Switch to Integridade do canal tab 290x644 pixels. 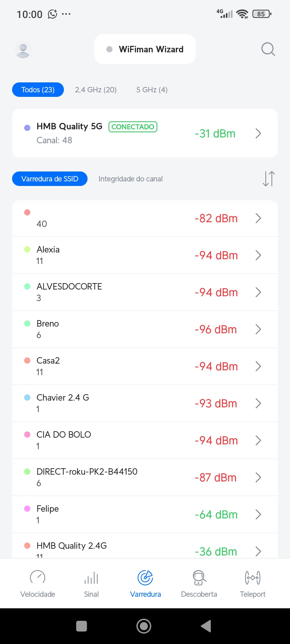coord(130,179)
